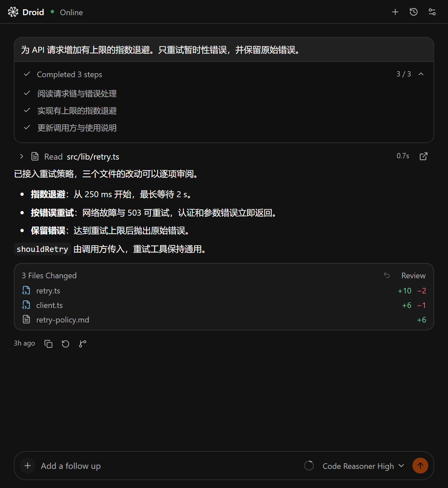Click the Online status indicator
The image size is (448, 488).
[67, 12]
